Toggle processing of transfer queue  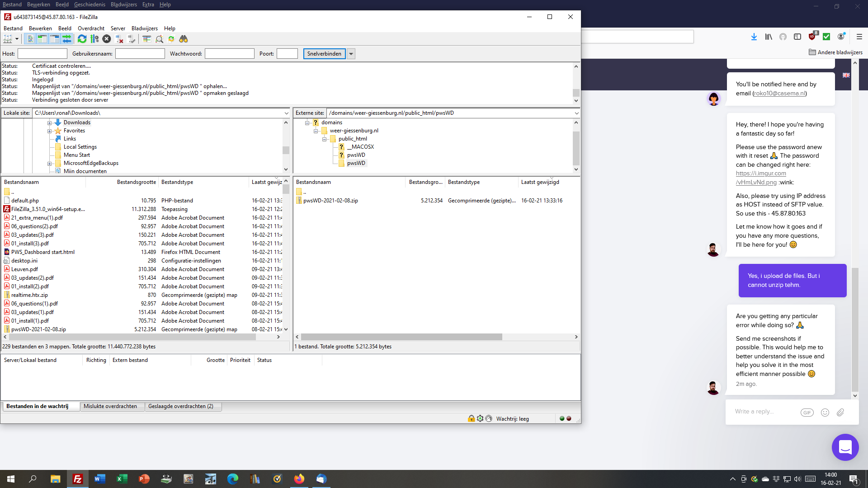coord(94,39)
